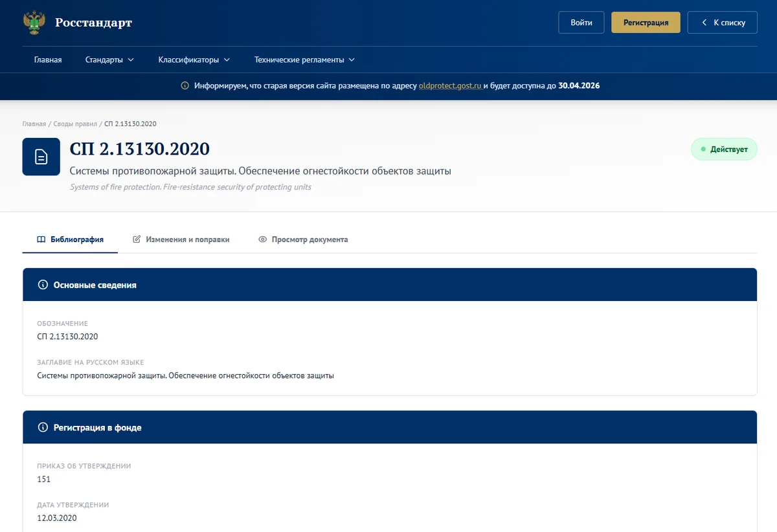Click the info icon in the notification banner
Image resolution: width=777 pixels, height=532 pixels.
click(x=185, y=85)
